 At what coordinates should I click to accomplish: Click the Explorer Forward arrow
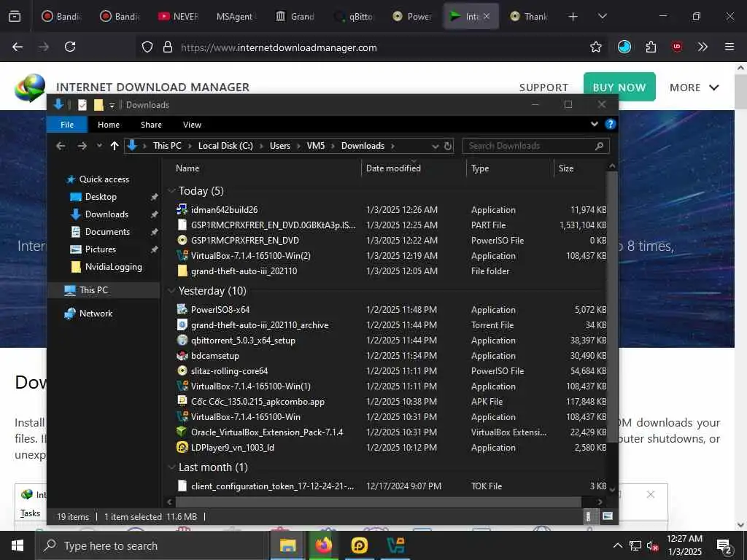click(x=82, y=146)
